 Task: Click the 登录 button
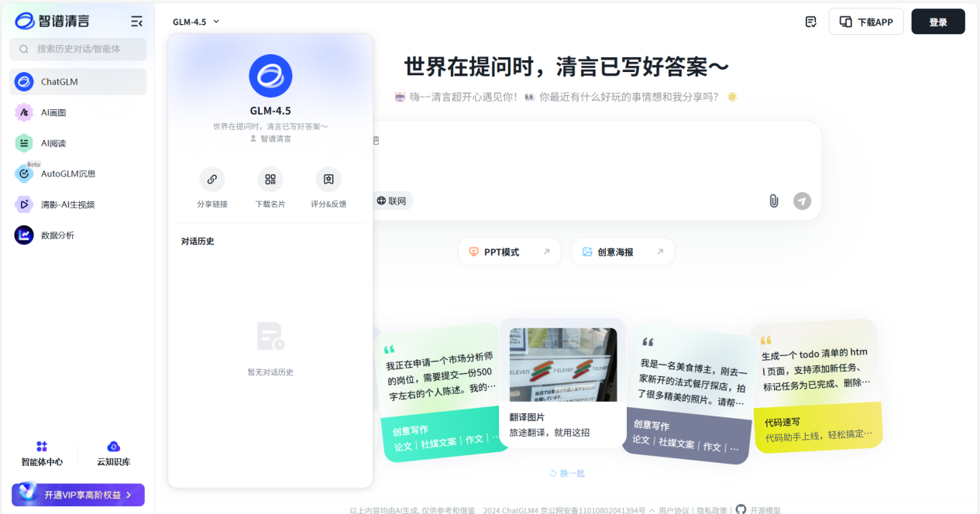click(x=938, y=22)
